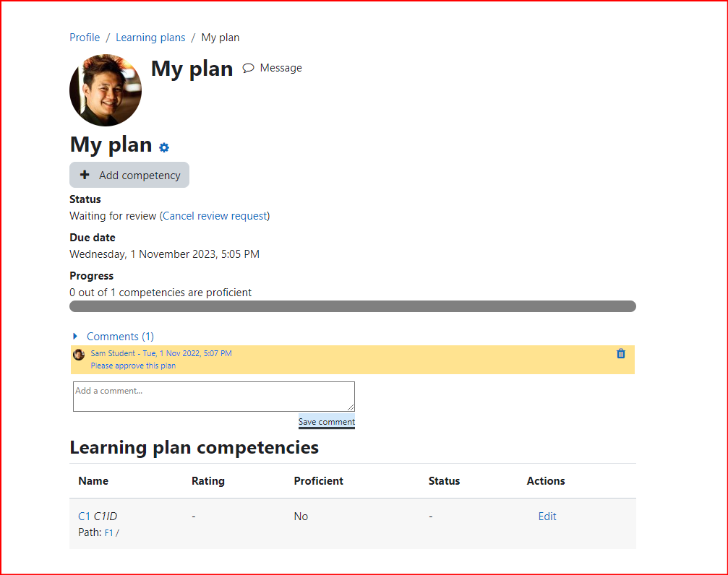This screenshot has width=728, height=575.
Task: Click the 'Learning plan competencies' heading
Action: pyautogui.click(x=194, y=447)
